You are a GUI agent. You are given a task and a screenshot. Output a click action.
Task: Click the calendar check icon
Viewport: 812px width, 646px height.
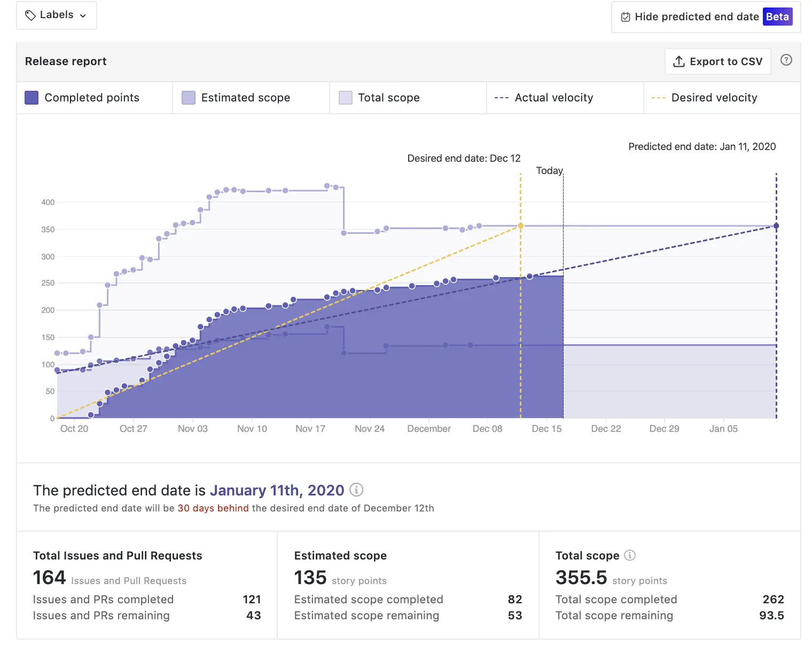pos(626,17)
